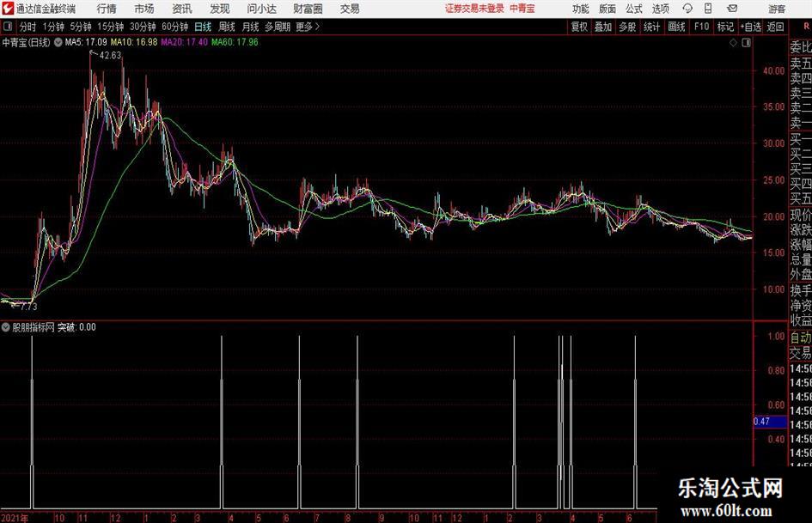Open the 发现 menu
This screenshot has width=812, height=523.
click(220, 9)
